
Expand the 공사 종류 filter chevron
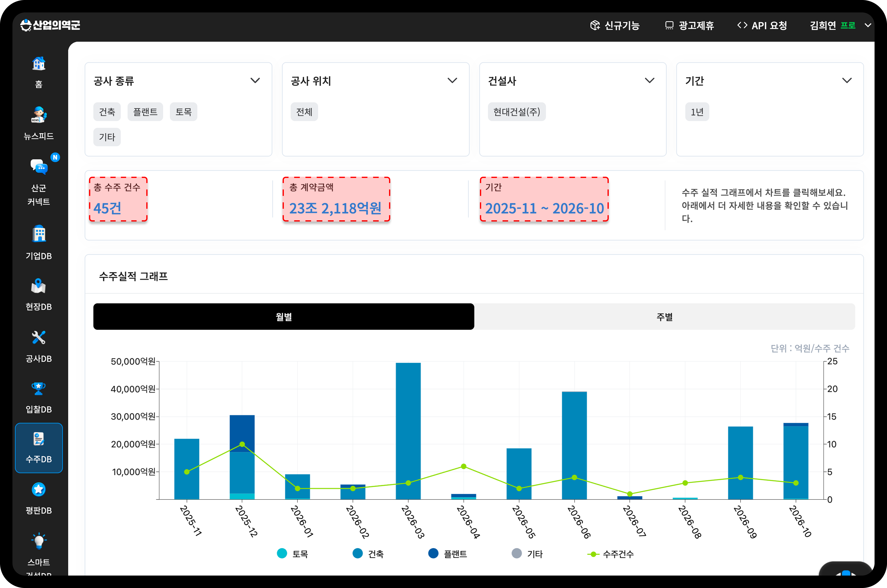255,81
